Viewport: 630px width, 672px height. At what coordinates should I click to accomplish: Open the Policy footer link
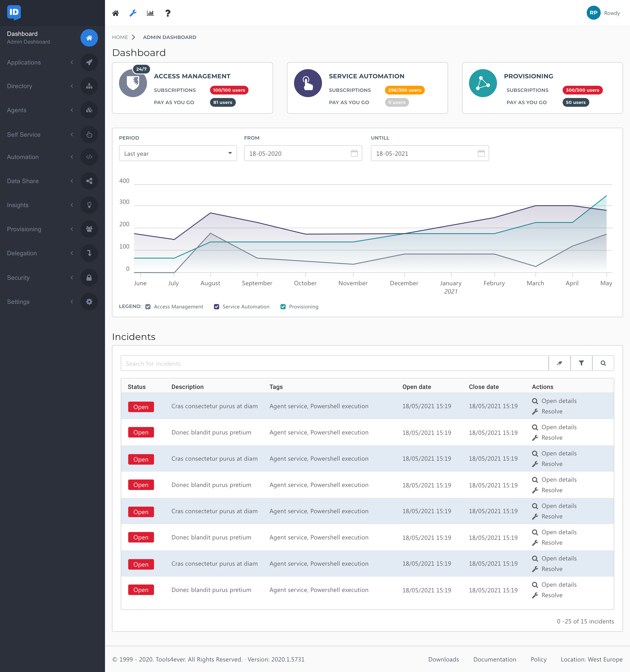pos(538,659)
